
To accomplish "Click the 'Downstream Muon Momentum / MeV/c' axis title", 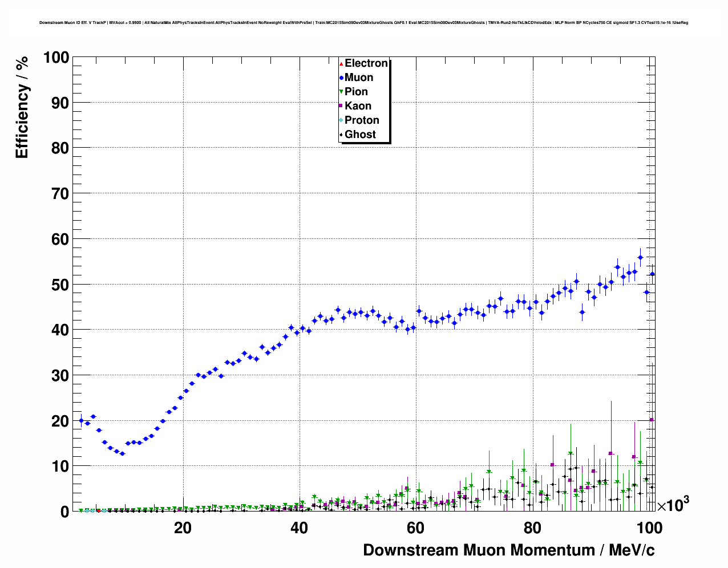I will 508,550.
